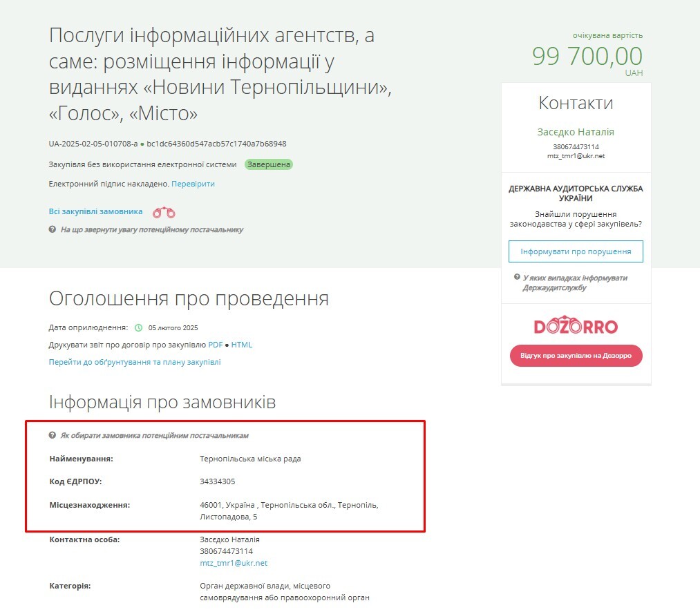Screen dimensions: 700x612
Task: Click 'Інформувати про порушення' button
Action: click(x=576, y=251)
